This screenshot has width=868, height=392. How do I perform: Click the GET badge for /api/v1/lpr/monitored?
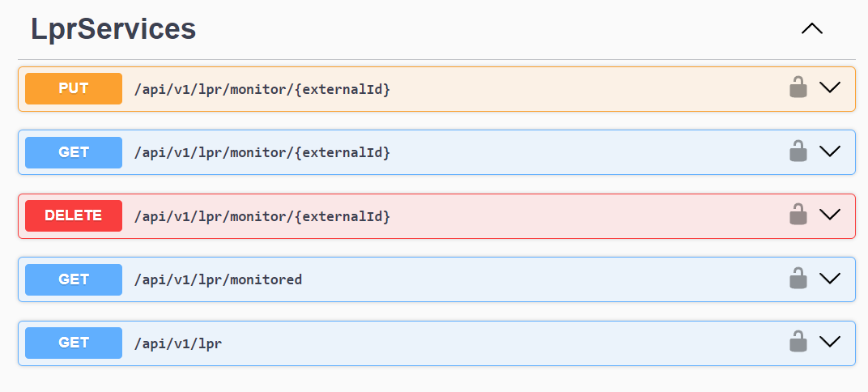(74, 279)
